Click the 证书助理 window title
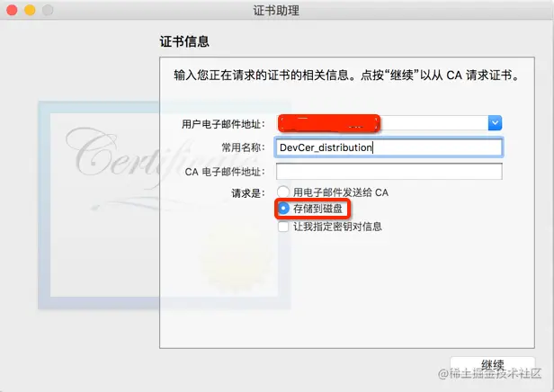 (x=276, y=10)
